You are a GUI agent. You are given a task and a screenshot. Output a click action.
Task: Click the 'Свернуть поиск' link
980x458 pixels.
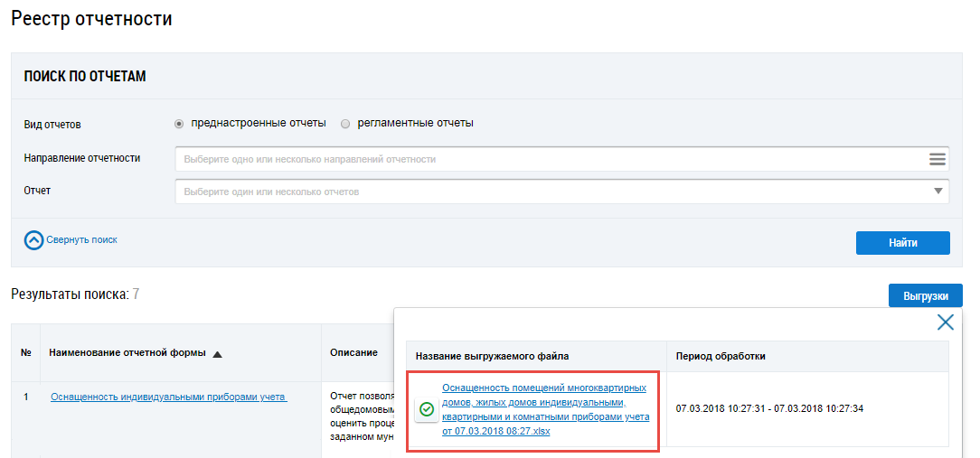point(81,240)
